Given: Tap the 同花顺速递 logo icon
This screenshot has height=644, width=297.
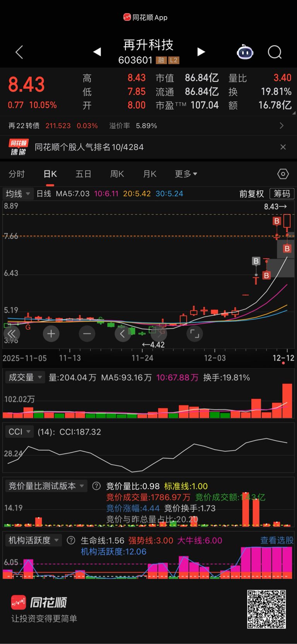Looking at the screenshot, I should click(x=18, y=147).
